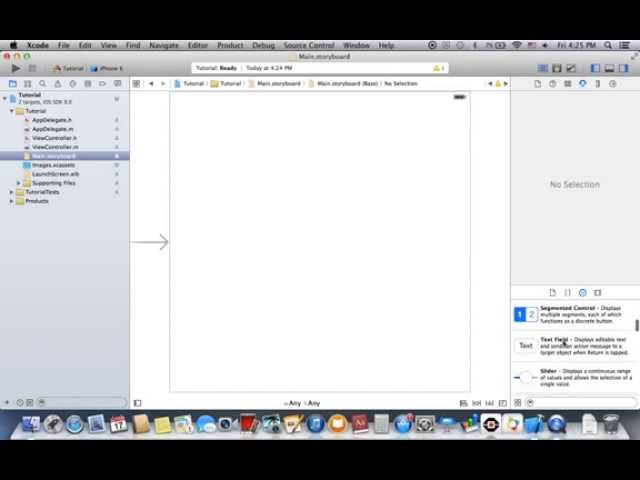Select the Version editor button
The height and width of the screenshot is (480, 640).
tap(571, 68)
